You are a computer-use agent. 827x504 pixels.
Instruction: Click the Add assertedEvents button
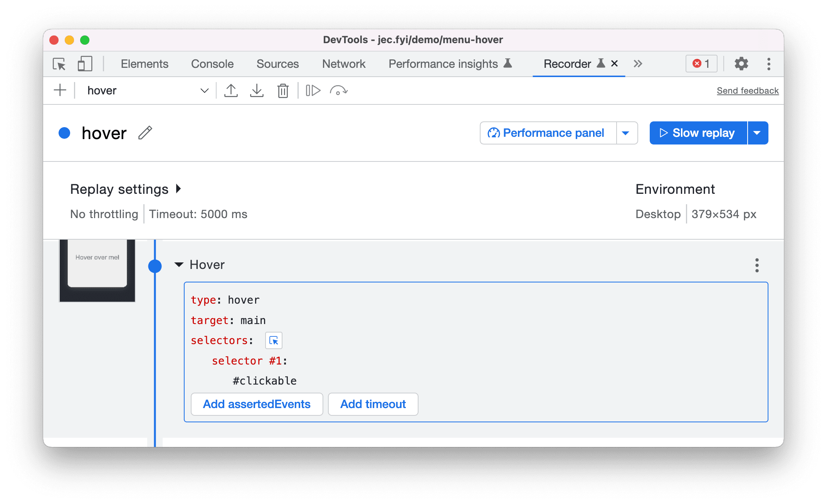coord(256,405)
